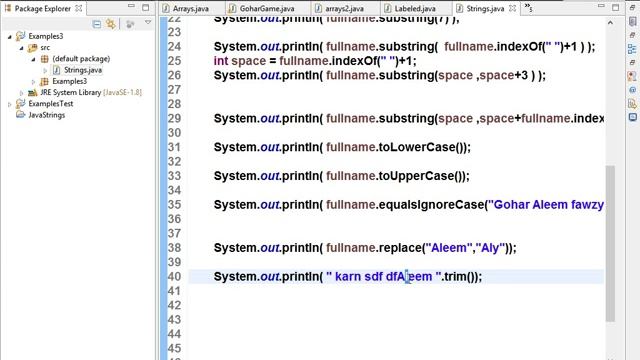Minimize the Package Explorer view
The image size is (640, 360).
coord(131,7)
